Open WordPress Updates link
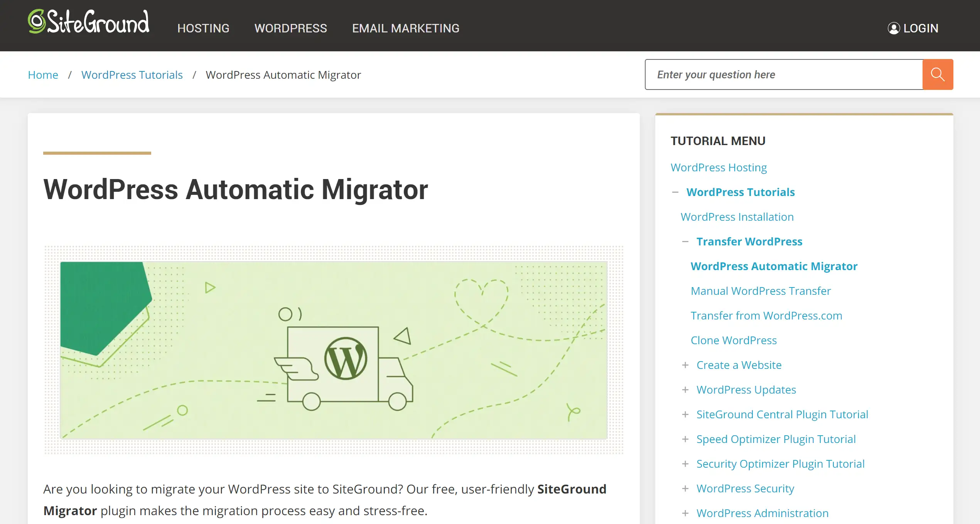 tap(746, 390)
